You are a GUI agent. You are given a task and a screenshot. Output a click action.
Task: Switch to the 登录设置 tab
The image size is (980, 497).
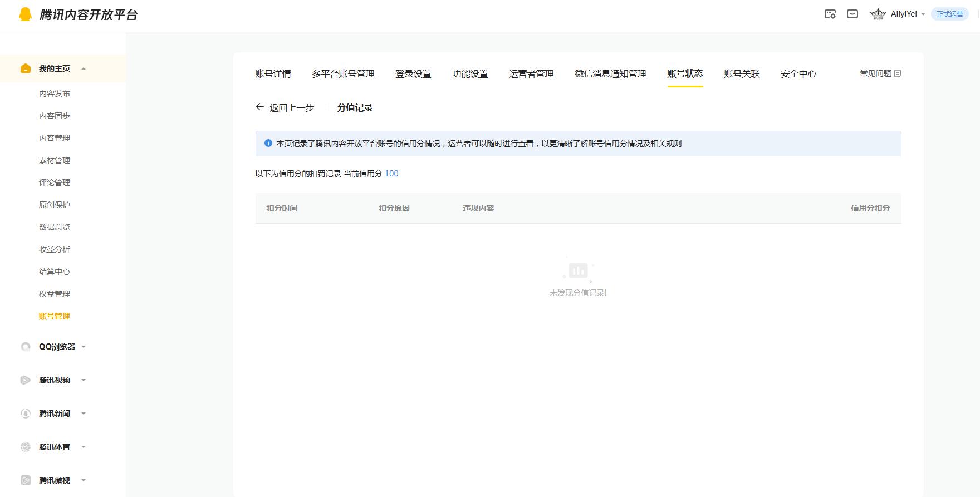(413, 73)
